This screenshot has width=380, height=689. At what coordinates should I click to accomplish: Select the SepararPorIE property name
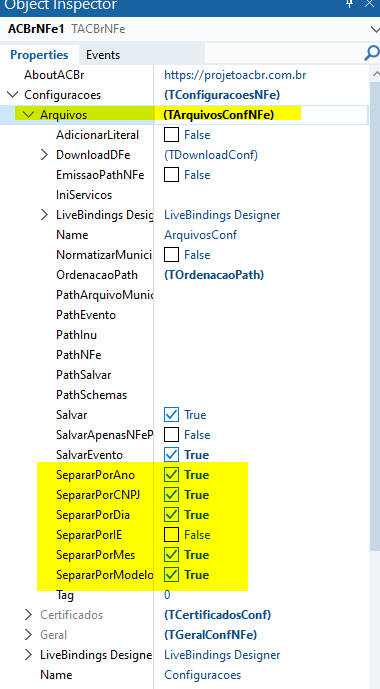tap(89, 535)
